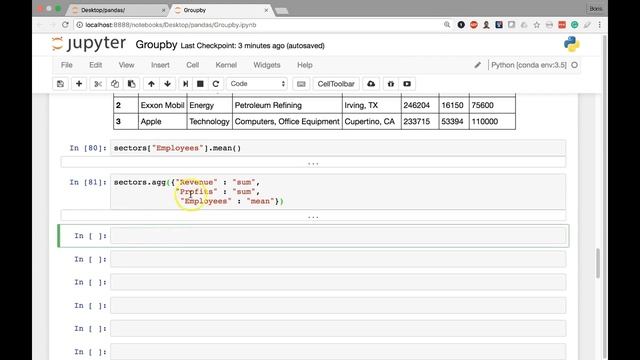This screenshot has width=640, height=360.
Task: View site information icon in address bar
Action: [x=80, y=25]
